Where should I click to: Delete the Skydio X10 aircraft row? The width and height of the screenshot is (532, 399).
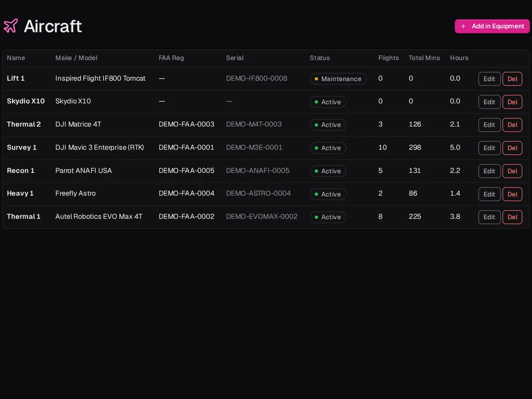pos(512,102)
